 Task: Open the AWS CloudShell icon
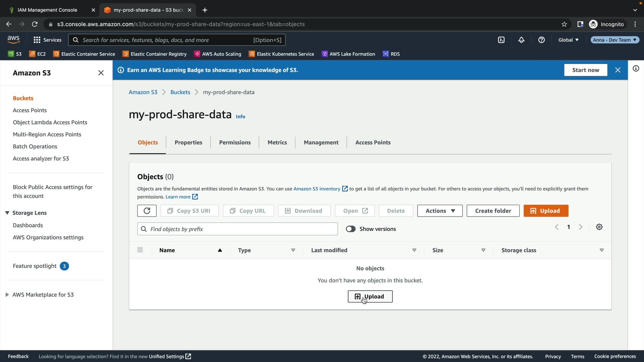pyautogui.click(x=501, y=40)
